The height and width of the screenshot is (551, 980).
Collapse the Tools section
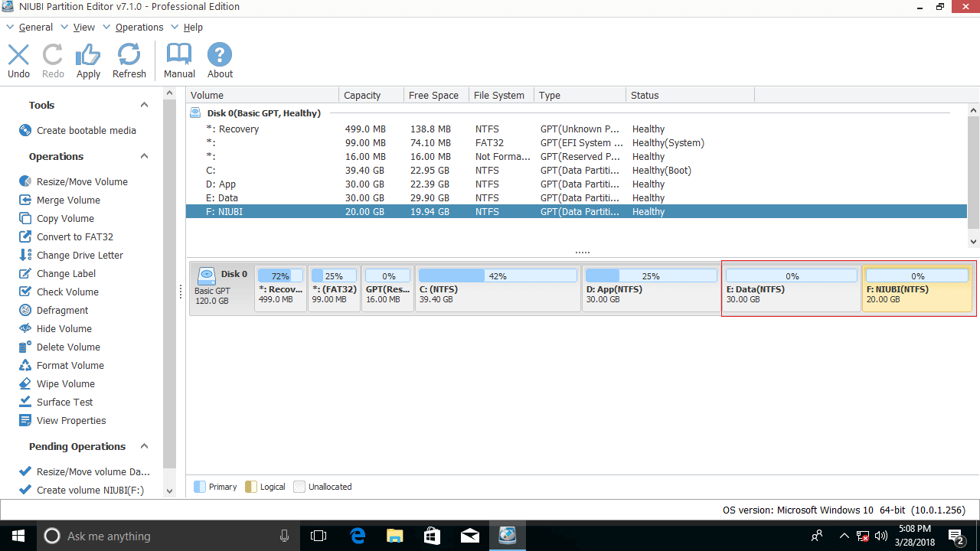tap(144, 105)
